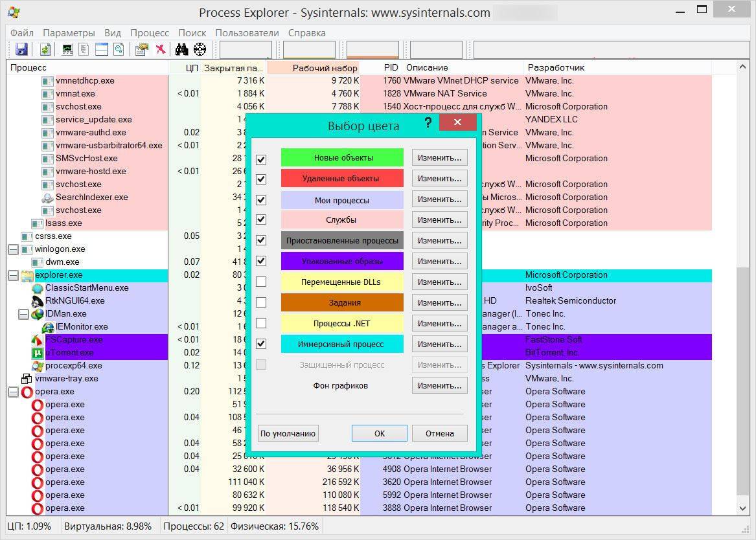This screenshot has width=756, height=540.
Task: Click the IEMonitor.exe icon
Action: [48, 327]
